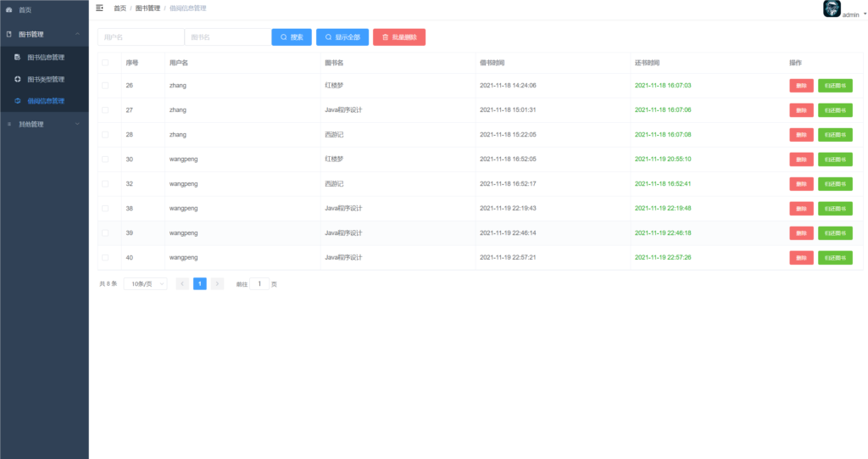This screenshot has height=459, width=868.
Task: Collapse the 图书管理 menu chevron
Action: click(77, 35)
